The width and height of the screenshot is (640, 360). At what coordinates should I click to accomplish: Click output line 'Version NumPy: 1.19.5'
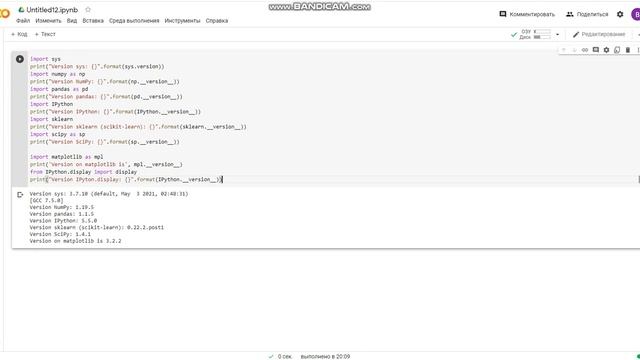(62, 207)
